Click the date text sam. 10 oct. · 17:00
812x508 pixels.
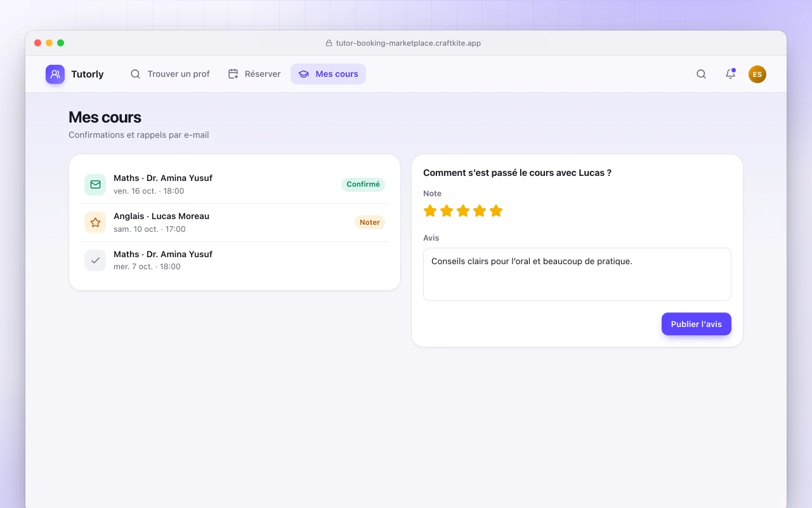(150, 229)
